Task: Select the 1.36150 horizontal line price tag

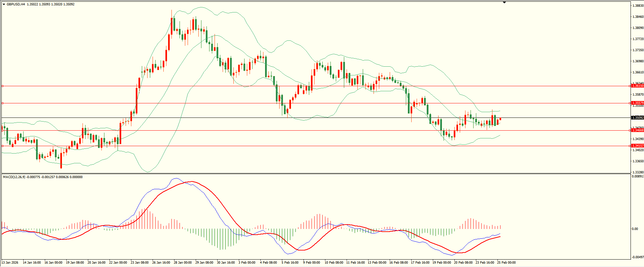Action: [637, 86]
